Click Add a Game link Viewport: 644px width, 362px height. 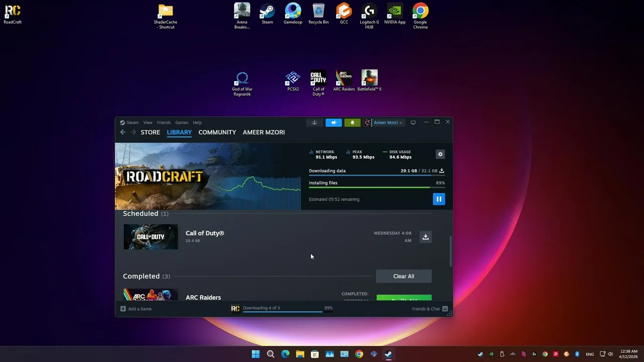[x=140, y=309]
